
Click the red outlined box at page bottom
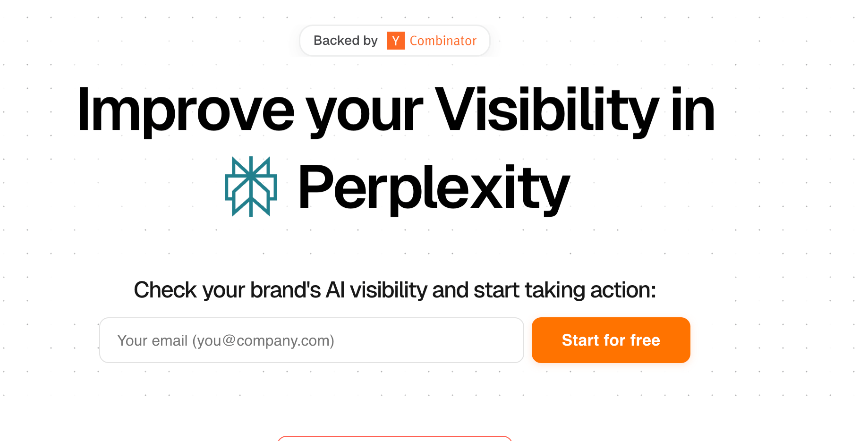pos(395,439)
